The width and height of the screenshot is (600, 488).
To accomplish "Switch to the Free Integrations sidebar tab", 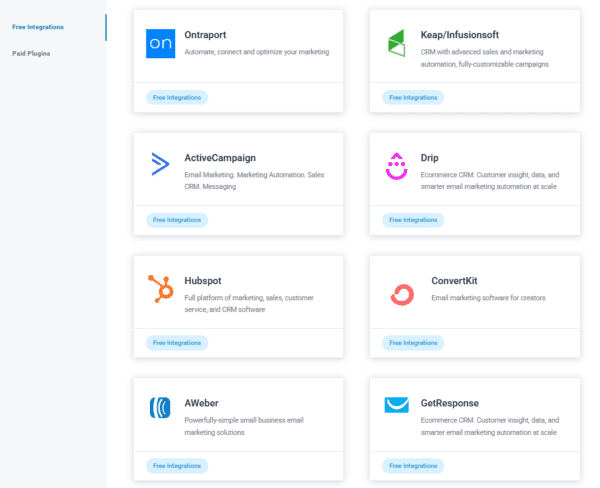I will click(x=38, y=27).
